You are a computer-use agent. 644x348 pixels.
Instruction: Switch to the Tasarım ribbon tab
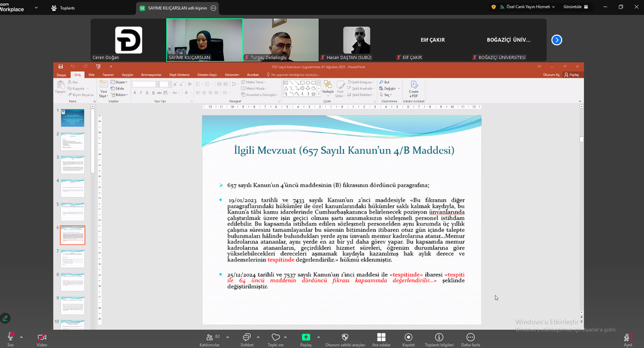tap(108, 75)
